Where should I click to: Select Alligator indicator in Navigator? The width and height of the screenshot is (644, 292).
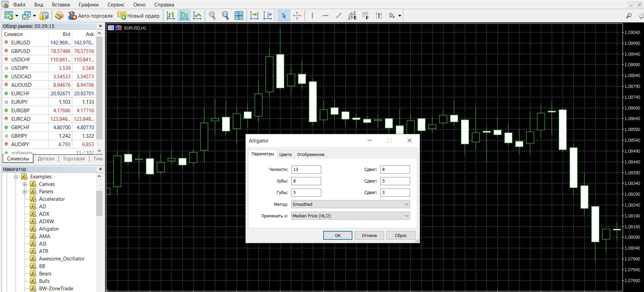(x=49, y=229)
